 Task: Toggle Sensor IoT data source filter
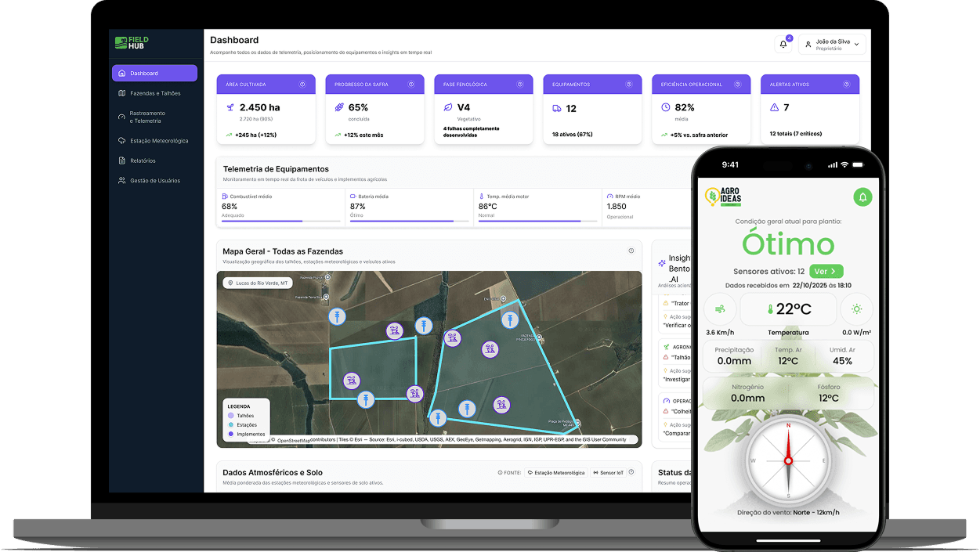(x=608, y=473)
